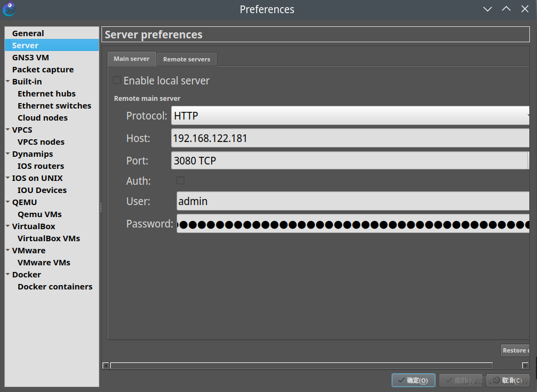Open Cloud nodes settings
Image resolution: width=537 pixels, height=392 pixels.
click(43, 118)
